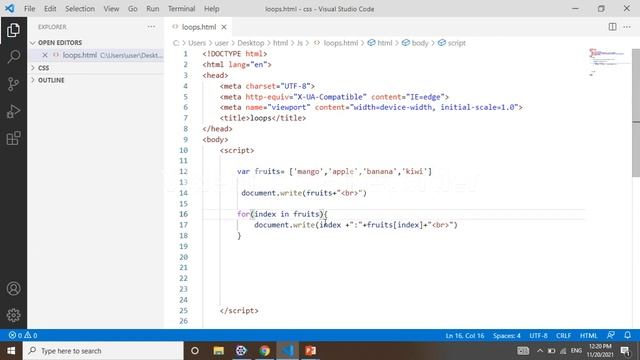Click HTML language mode in status bar
640x360 pixels.
point(589,336)
